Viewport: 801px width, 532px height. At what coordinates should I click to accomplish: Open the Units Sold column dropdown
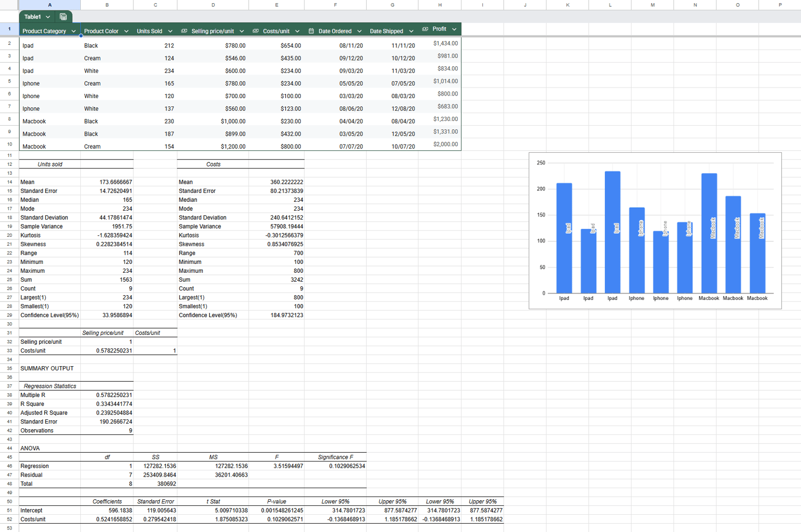[170, 31]
